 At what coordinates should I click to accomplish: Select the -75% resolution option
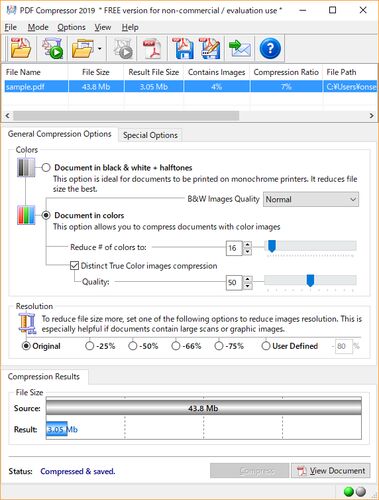click(x=219, y=346)
